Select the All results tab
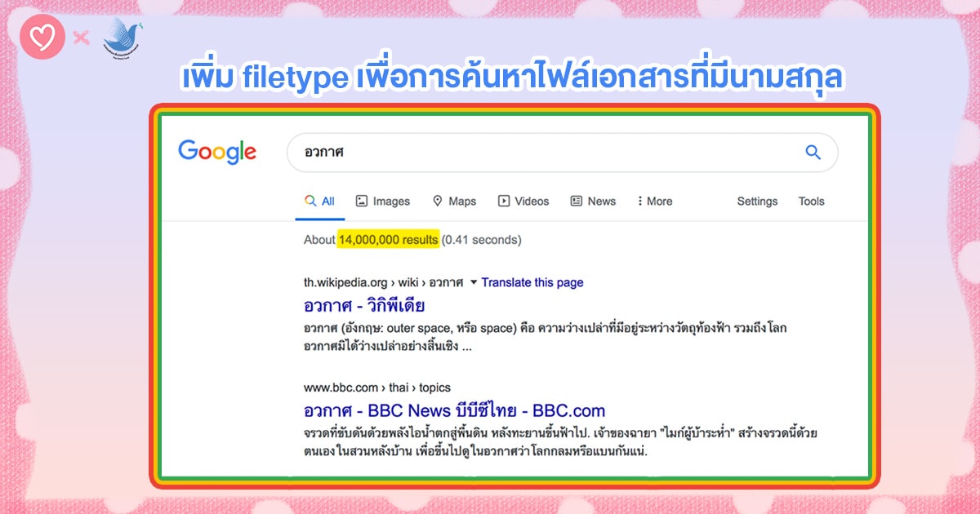This screenshot has height=514, width=980. [320, 202]
